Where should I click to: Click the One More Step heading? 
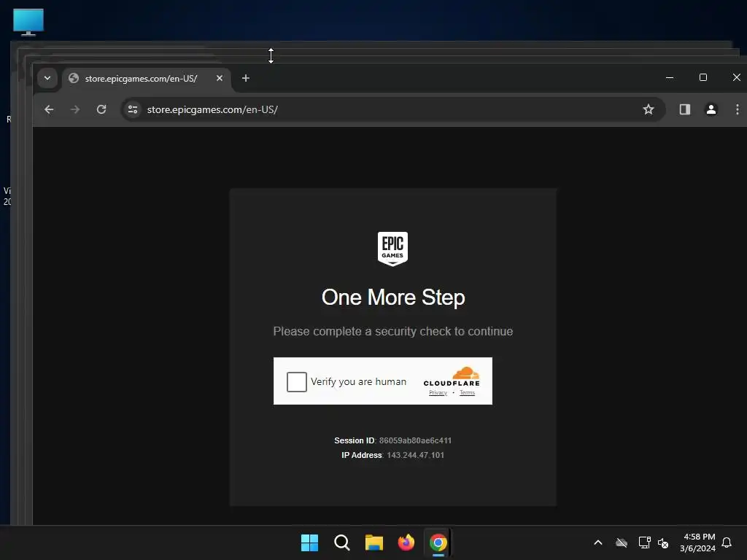(393, 297)
